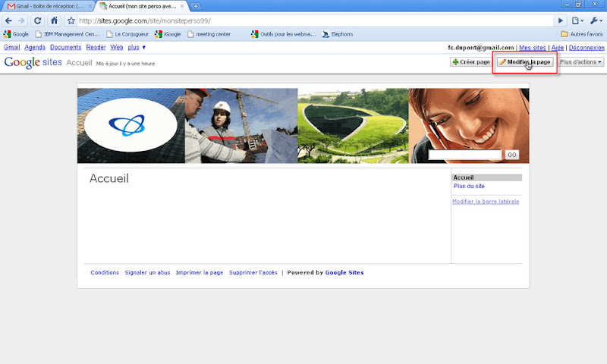Click the Accueil breadcrumb beside logo
The width and height of the screenshot is (607, 364).
click(x=79, y=63)
